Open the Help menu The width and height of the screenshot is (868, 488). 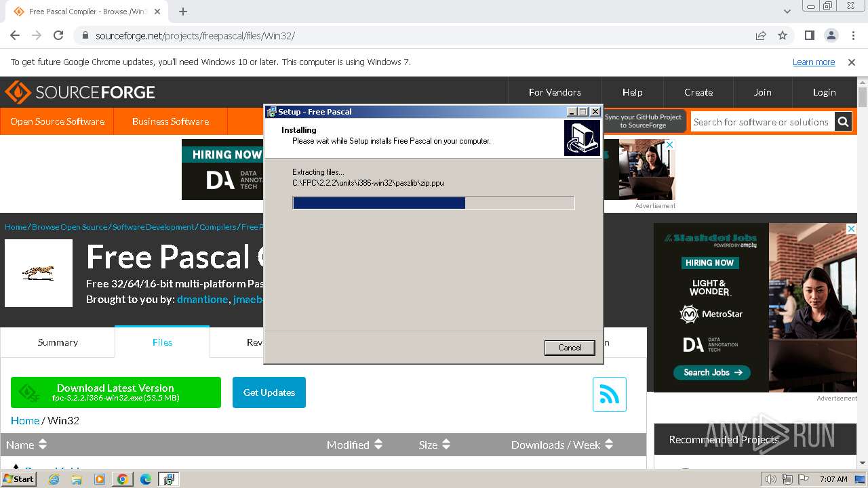(632, 92)
